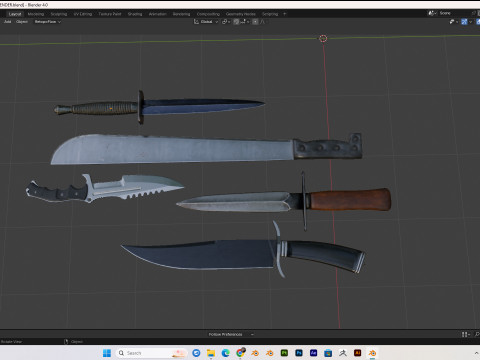Open the pivot point dropdown

tap(226, 22)
